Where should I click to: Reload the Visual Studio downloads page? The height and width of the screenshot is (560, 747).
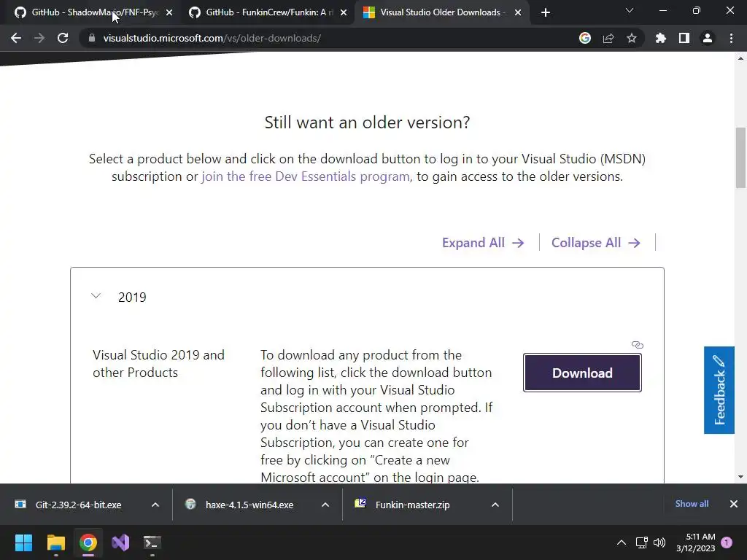tap(63, 38)
